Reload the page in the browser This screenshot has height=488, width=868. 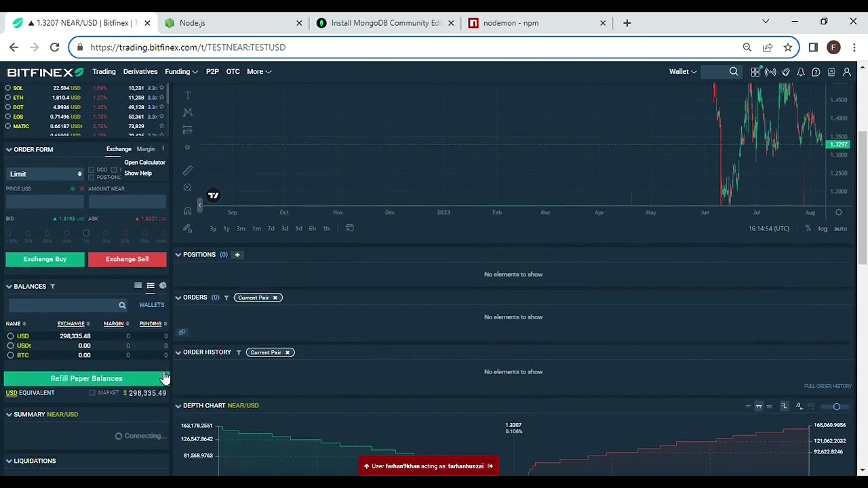[x=54, y=47]
